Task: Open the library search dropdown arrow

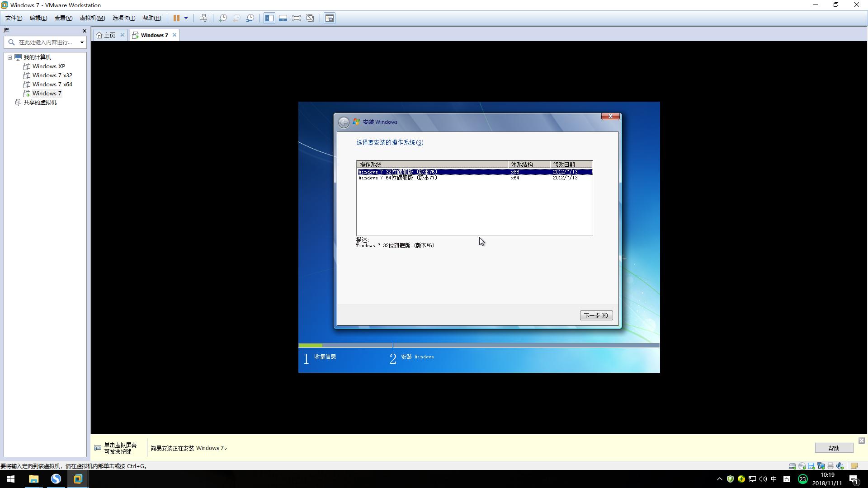Action: [x=81, y=42]
